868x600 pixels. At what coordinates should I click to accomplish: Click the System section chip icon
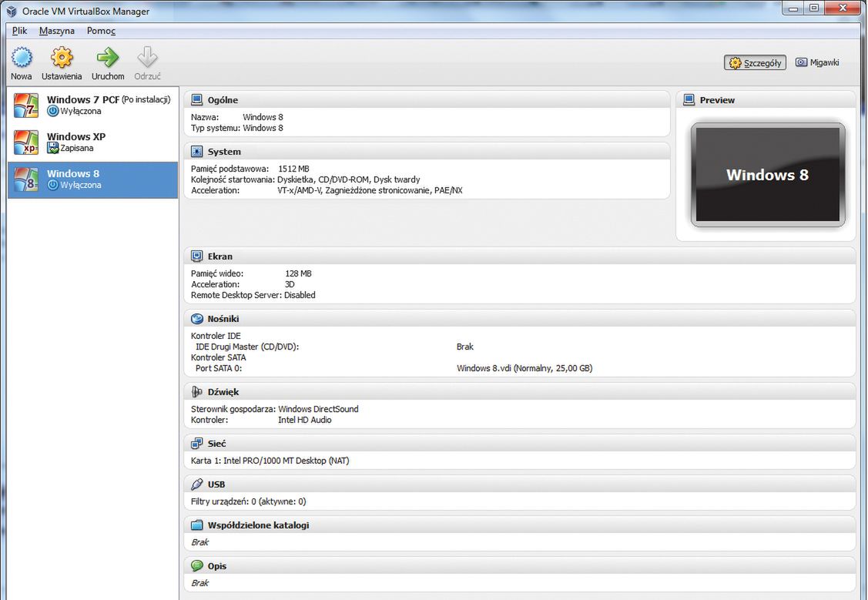[x=196, y=152]
